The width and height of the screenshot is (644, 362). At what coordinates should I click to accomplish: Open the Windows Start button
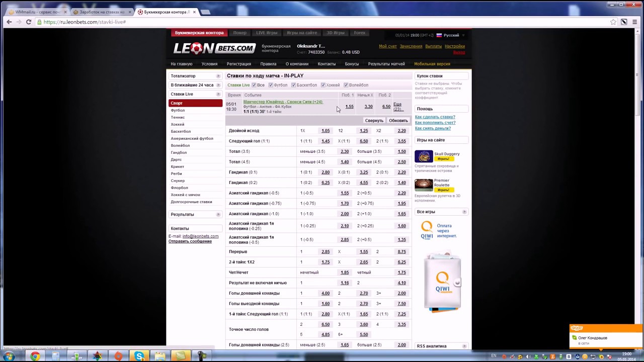point(9,356)
